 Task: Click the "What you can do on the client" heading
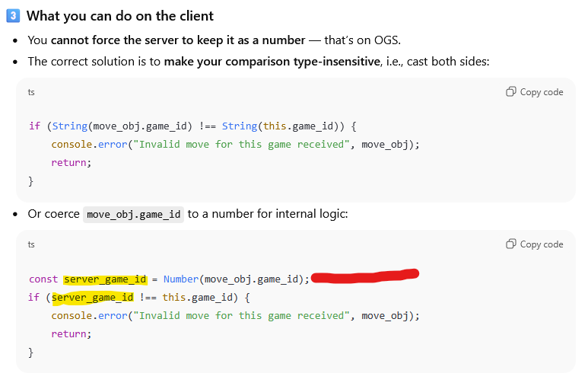pos(120,16)
